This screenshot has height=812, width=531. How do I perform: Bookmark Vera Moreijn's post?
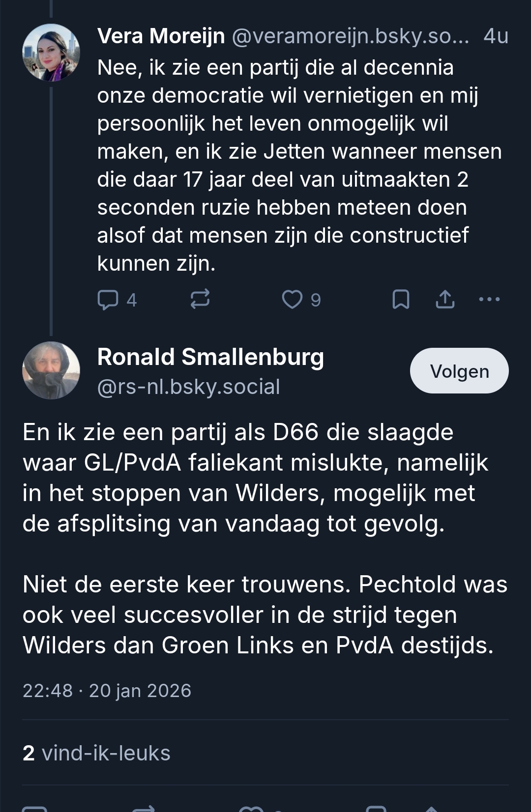point(401,299)
